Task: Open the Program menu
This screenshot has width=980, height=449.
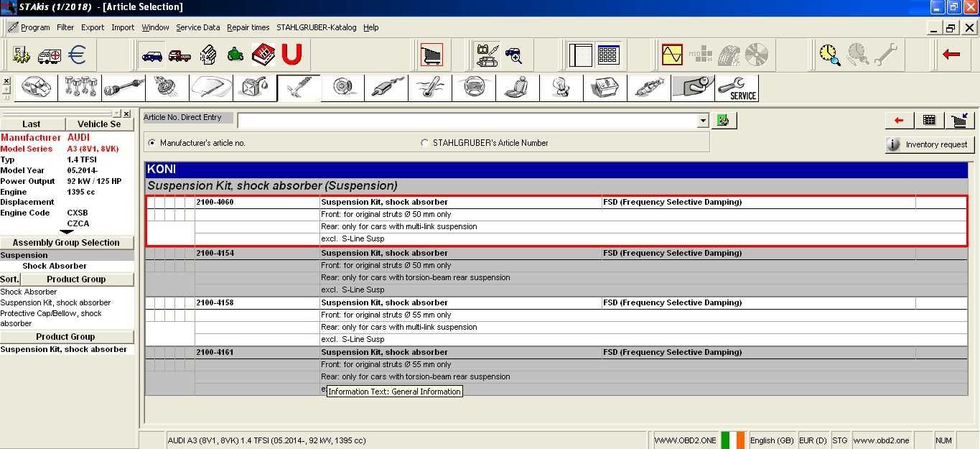Action: tap(35, 27)
